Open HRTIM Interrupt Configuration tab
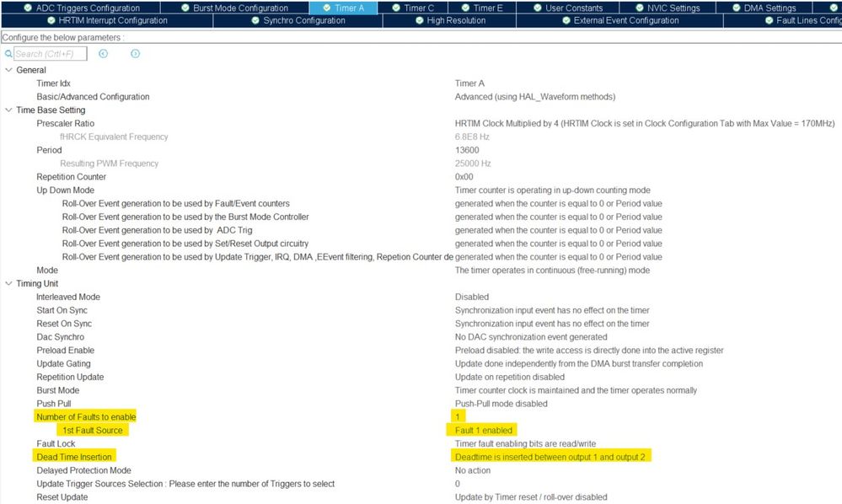842x504 pixels. coord(107,20)
